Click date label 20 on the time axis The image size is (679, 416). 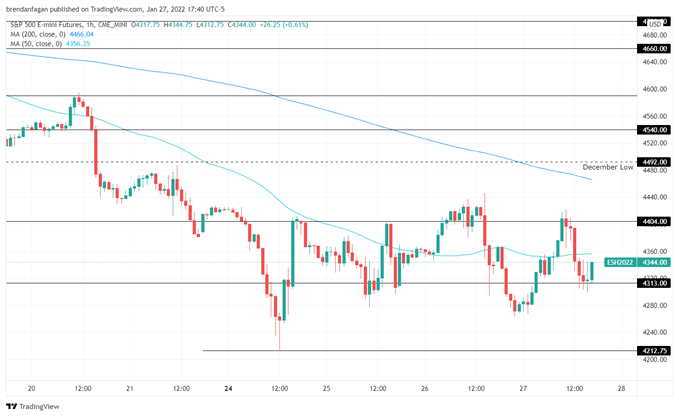coord(32,387)
